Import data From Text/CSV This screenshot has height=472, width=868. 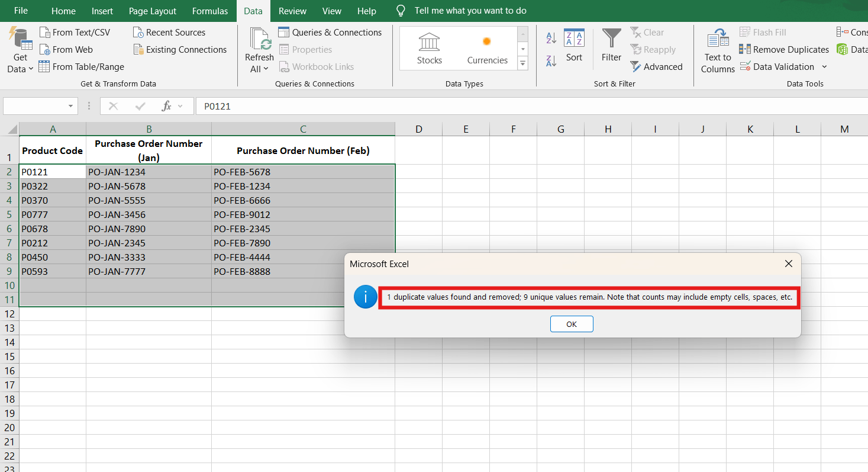click(75, 33)
